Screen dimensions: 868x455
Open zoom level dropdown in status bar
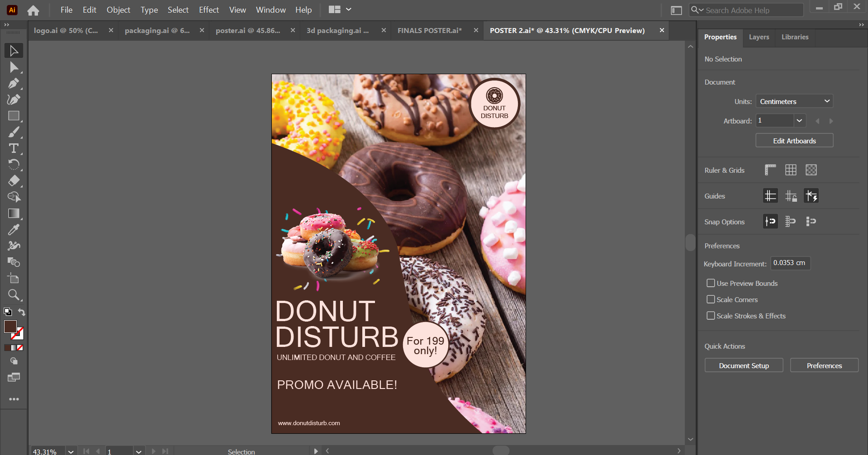tap(71, 451)
